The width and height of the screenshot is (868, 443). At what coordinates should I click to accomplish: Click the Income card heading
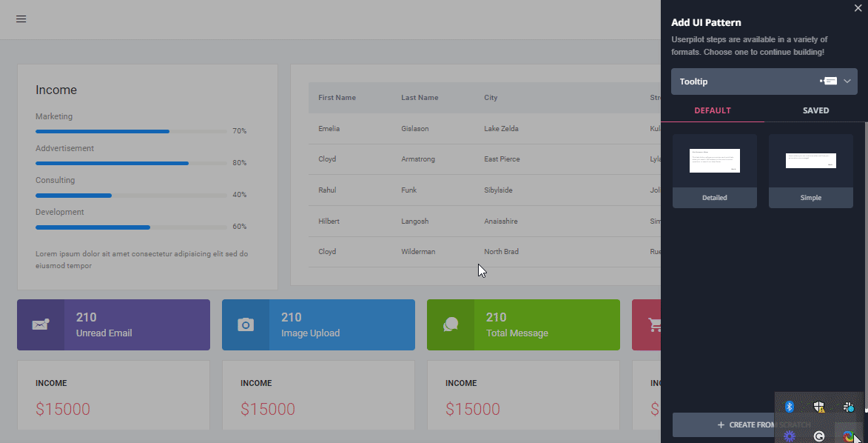tap(56, 90)
